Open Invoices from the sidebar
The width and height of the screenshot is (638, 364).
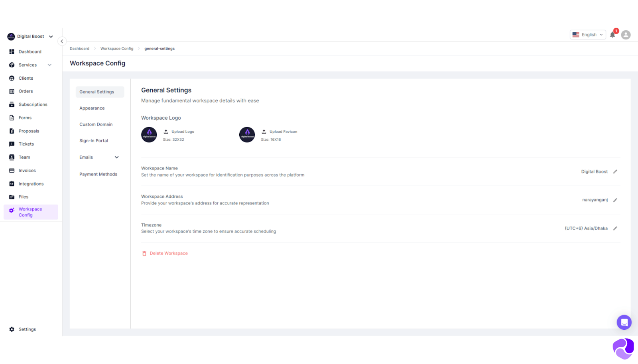27,171
